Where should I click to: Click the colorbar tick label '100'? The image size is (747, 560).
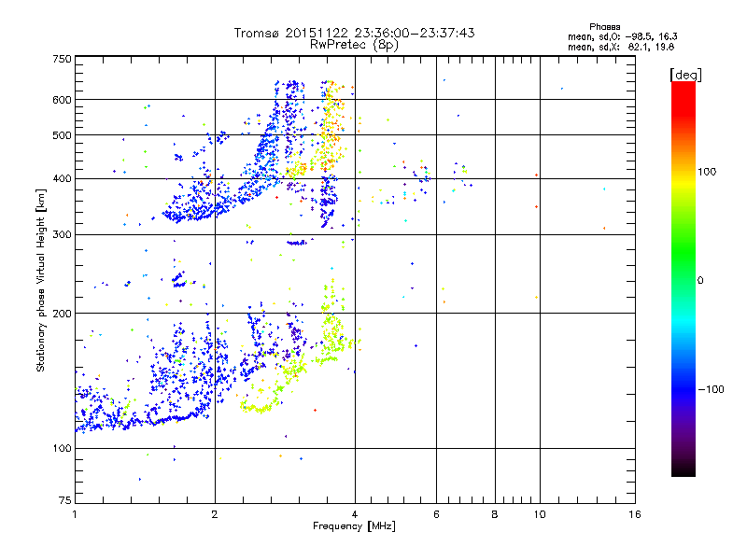click(707, 172)
